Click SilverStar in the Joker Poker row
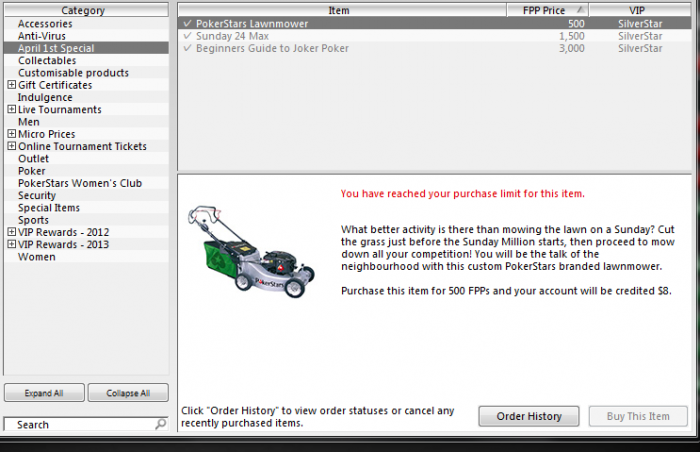 point(640,48)
